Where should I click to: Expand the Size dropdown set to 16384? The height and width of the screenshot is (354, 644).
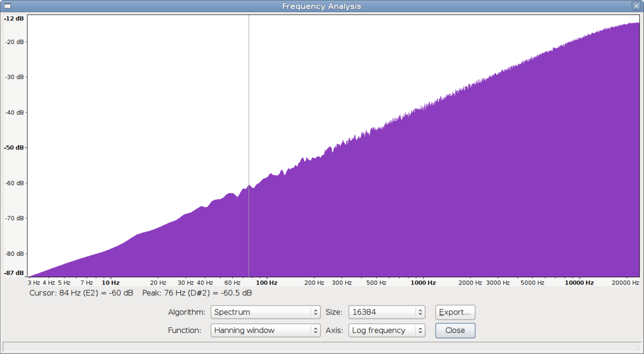click(386, 312)
